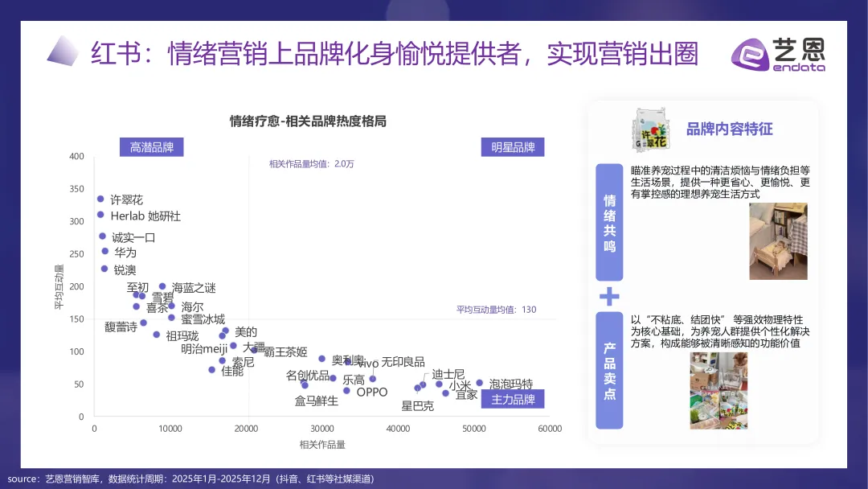Click the 迪士尼 label
Image resolution: width=868 pixels, height=489 pixels.
(448, 374)
